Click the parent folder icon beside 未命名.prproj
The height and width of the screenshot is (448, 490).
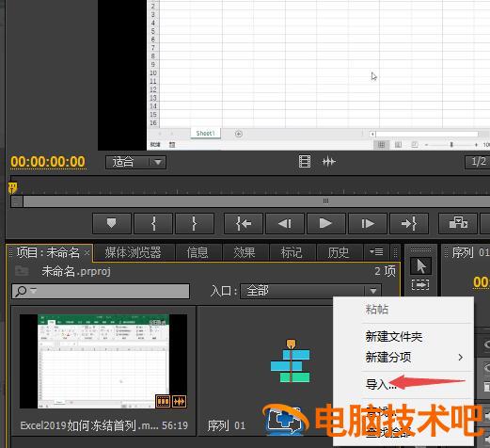[22, 270]
